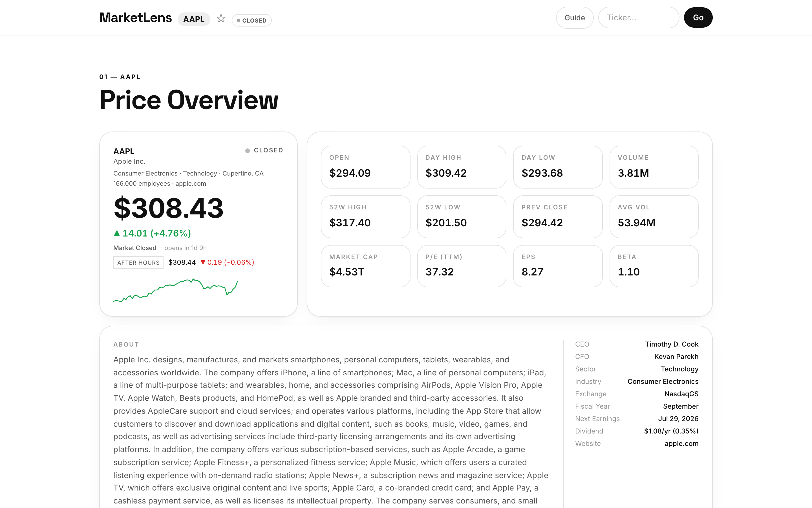Click the 52W HIGH $317.40 stat card
This screenshot has width=812, height=508.
pyautogui.click(x=365, y=217)
